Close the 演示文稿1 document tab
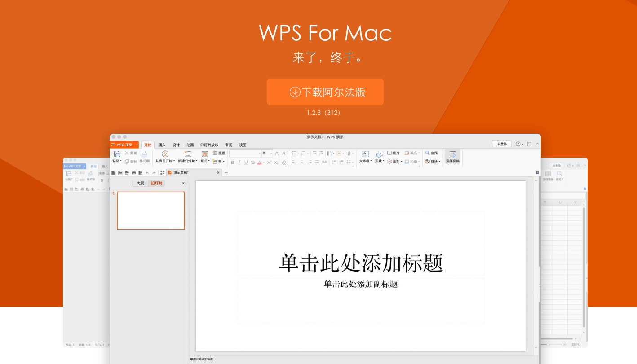637x364 pixels. (x=218, y=173)
